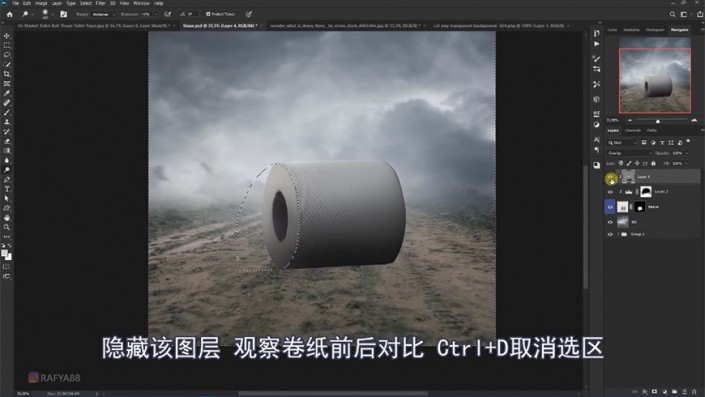Select the Path Selection tool

[x=7, y=198]
